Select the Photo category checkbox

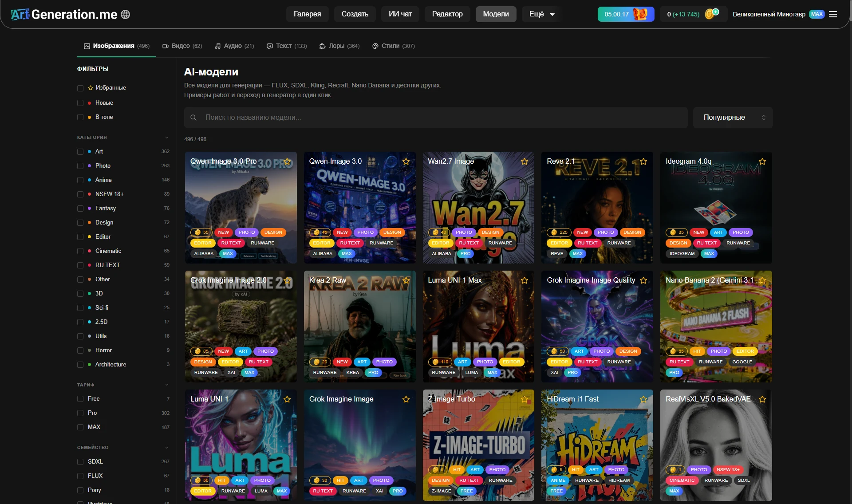pyautogui.click(x=80, y=166)
